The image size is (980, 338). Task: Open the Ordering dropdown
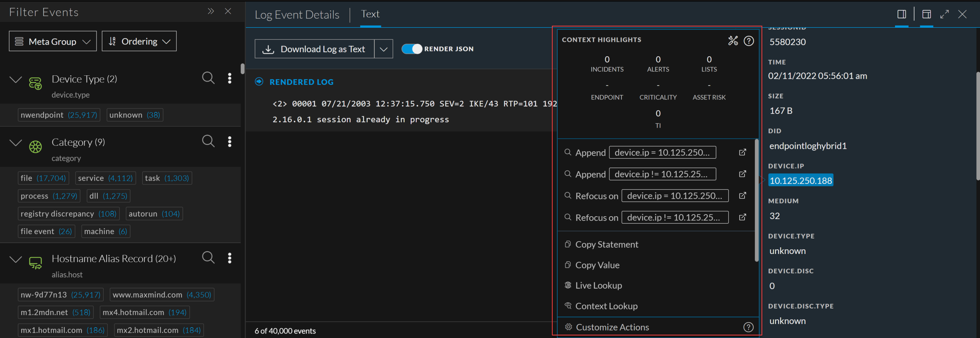(x=139, y=41)
